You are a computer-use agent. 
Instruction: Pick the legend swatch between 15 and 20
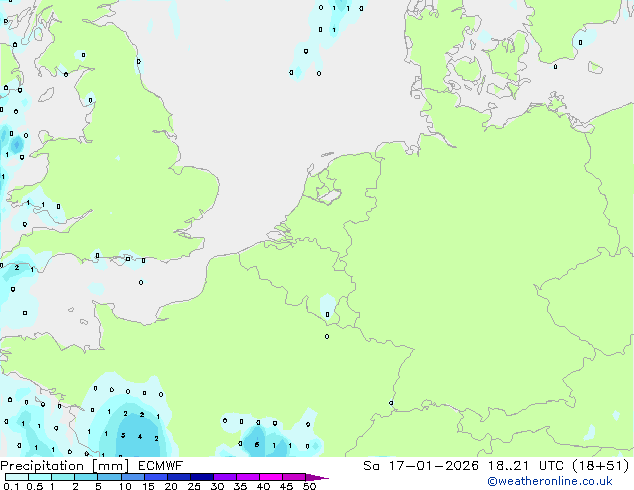(155, 477)
